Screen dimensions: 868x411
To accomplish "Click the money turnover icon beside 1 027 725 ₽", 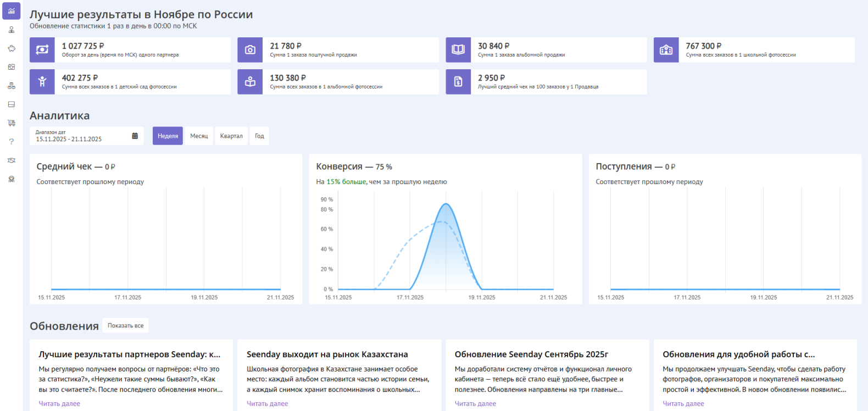I will 42,50.
